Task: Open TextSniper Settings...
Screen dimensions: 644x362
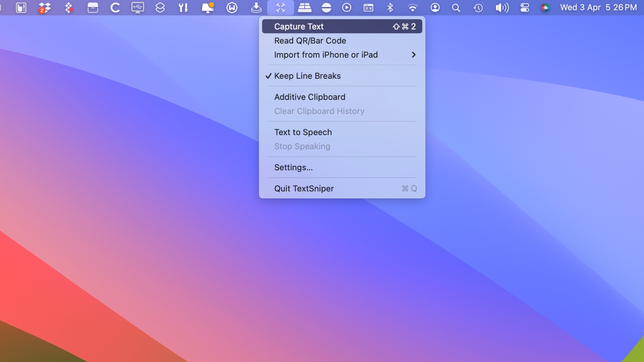Action: pyautogui.click(x=342, y=167)
